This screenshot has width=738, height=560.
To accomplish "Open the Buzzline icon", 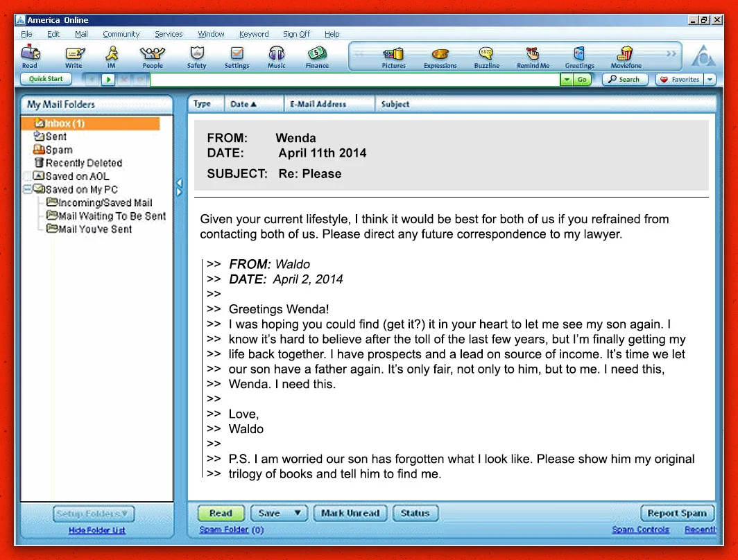I will pos(487,58).
